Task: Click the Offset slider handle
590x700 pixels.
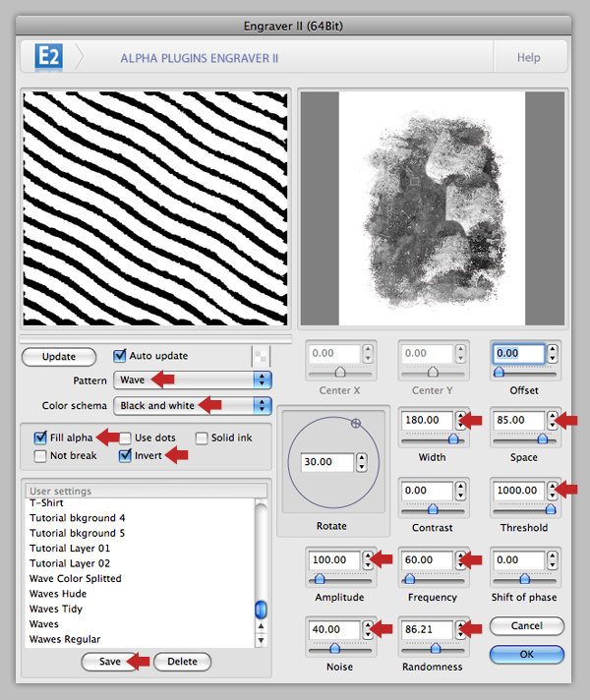Action: (x=499, y=372)
